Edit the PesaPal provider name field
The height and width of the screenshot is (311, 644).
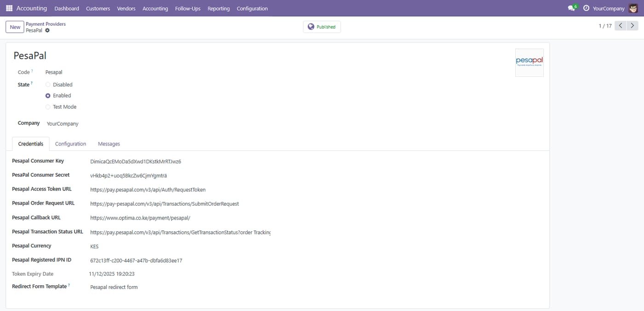pyautogui.click(x=30, y=56)
